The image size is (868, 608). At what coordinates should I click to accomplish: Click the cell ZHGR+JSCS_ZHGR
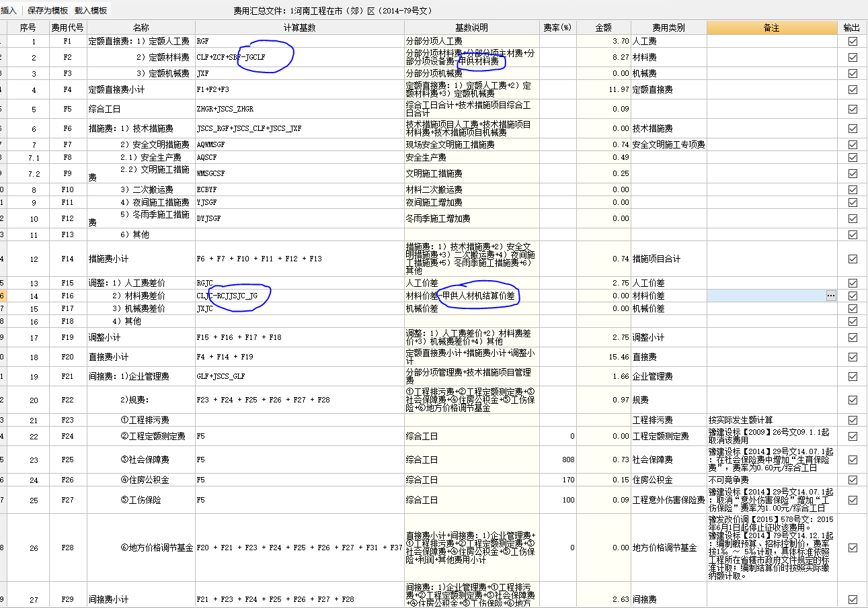click(299, 109)
